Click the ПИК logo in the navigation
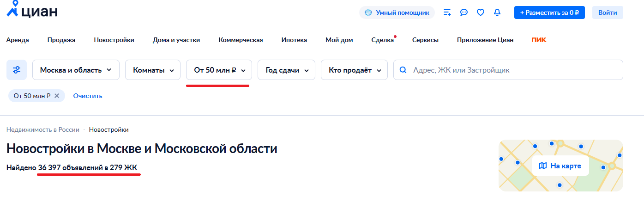The image size is (644, 197). click(x=539, y=40)
